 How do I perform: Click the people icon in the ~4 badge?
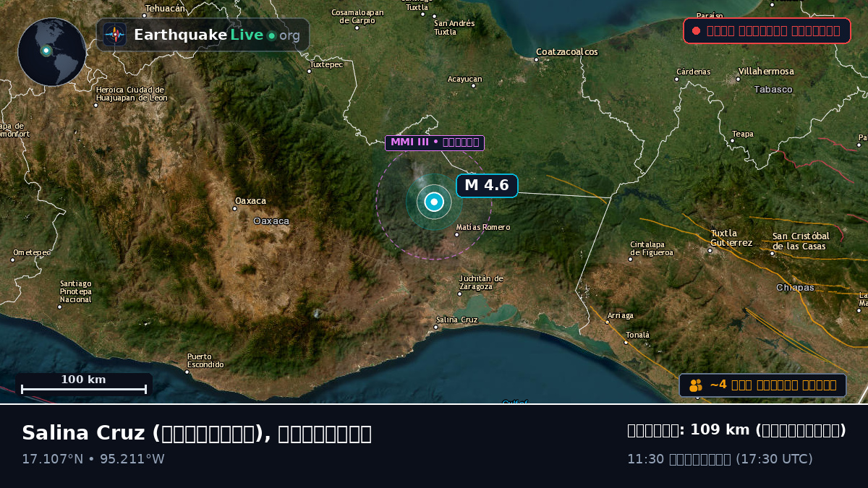(x=696, y=385)
